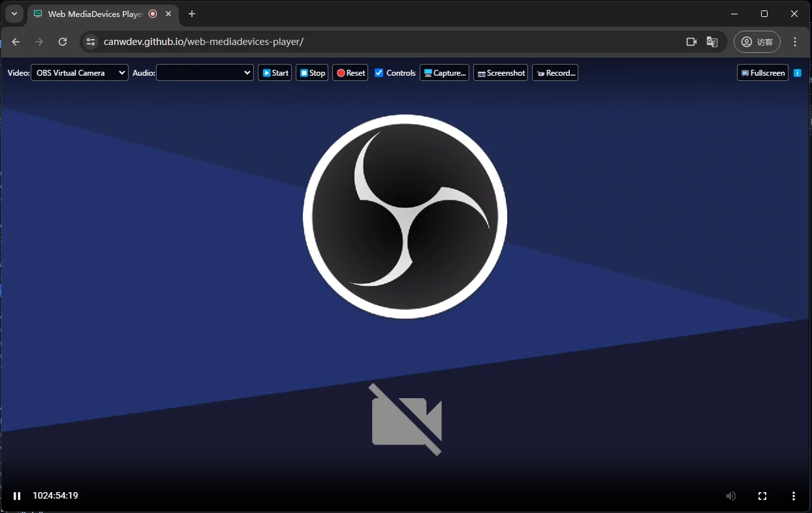Open the camera permission indicator in address bar
The width and height of the screenshot is (812, 513).
coord(692,42)
